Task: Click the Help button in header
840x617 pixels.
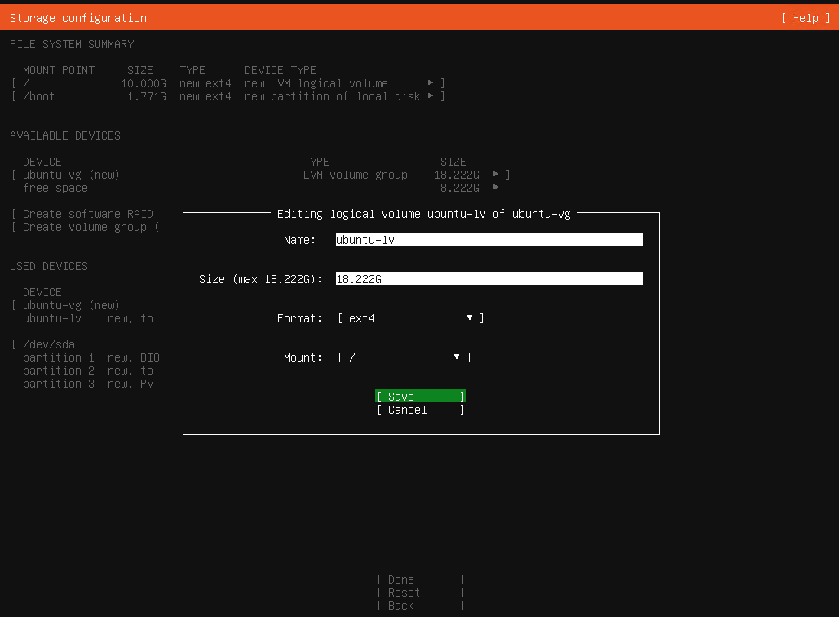Action: click(805, 18)
